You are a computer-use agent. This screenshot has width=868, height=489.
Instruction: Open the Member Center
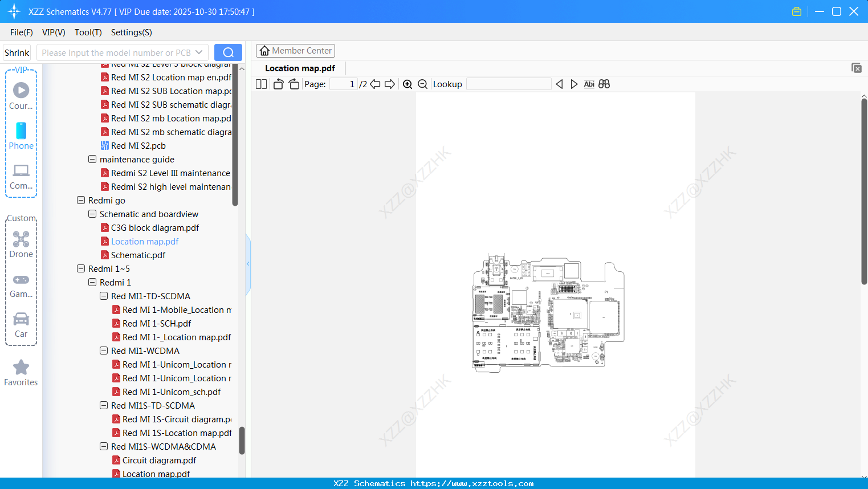(295, 50)
